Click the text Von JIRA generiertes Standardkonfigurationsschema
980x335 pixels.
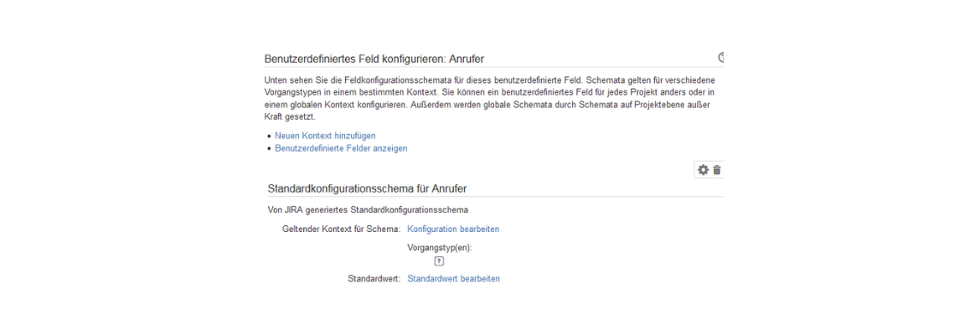click(366, 210)
